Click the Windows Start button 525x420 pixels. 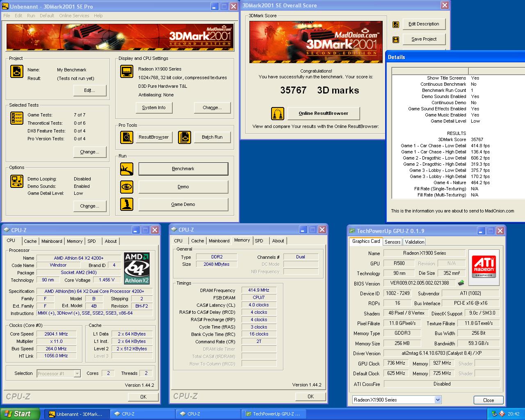tap(20, 414)
